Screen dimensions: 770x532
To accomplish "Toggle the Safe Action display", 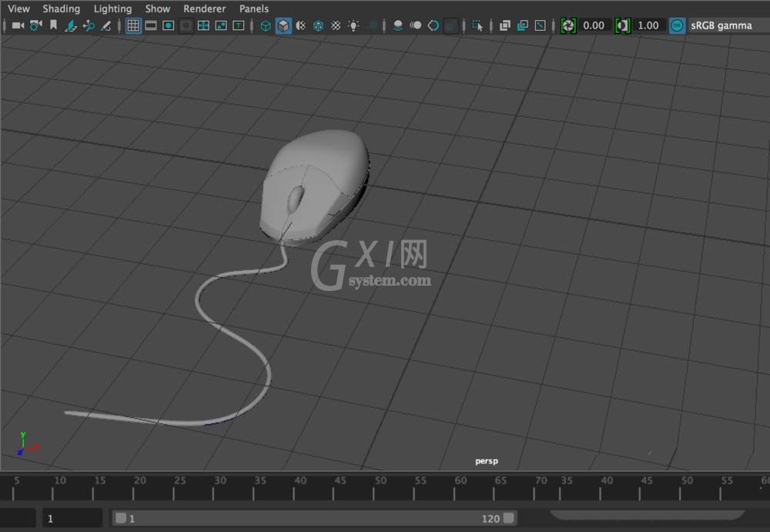I will click(x=221, y=25).
